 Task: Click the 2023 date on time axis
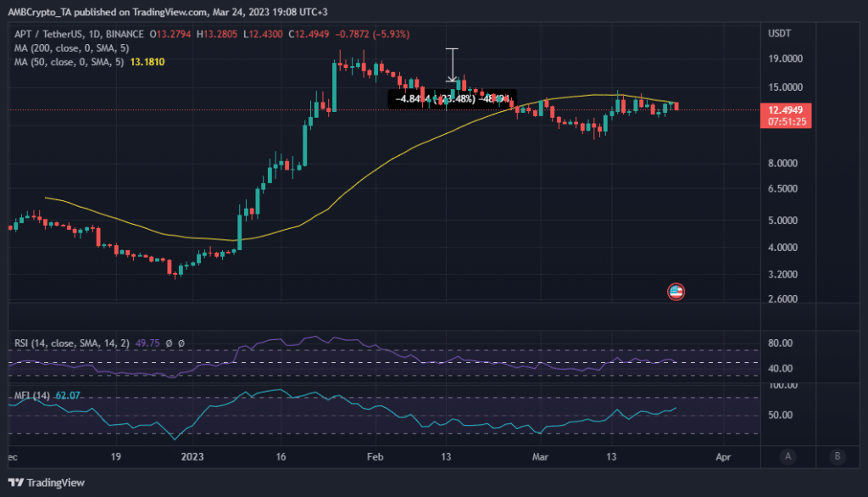[x=194, y=456]
